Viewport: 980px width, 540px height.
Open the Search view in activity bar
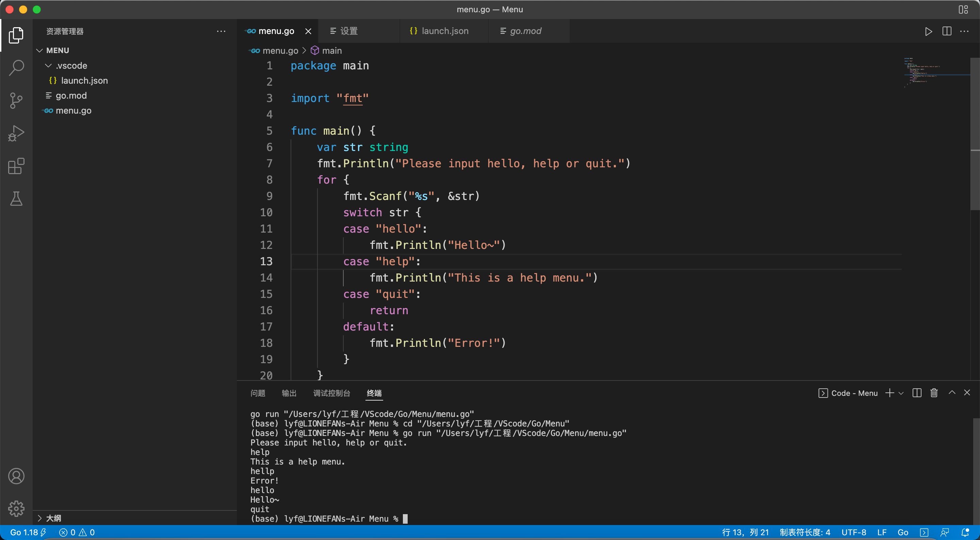[16, 68]
